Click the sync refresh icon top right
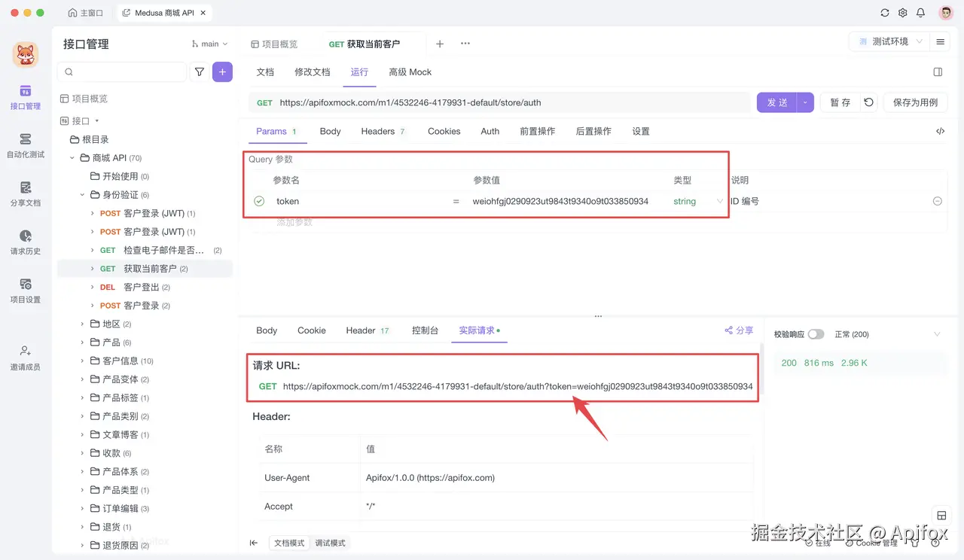Viewport: 964px width, 560px height. click(885, 12)
